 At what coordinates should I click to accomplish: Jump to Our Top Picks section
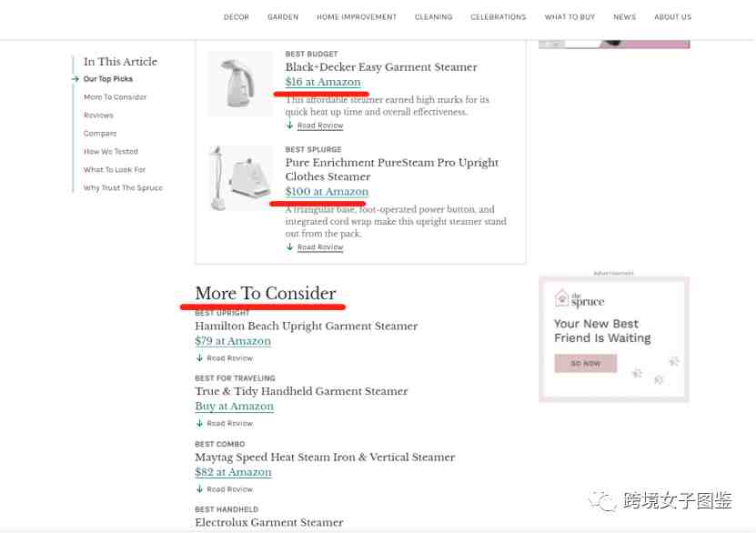[108, 78]
